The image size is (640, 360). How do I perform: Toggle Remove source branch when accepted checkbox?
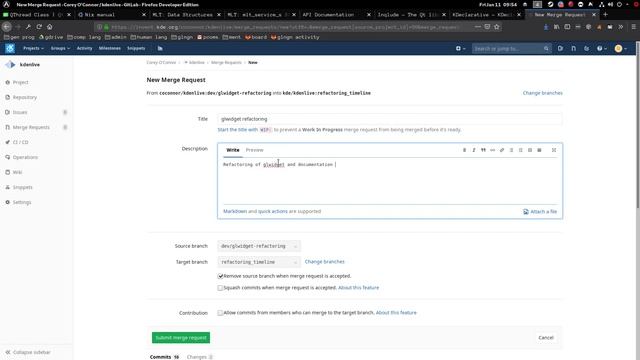coord(220,276)
